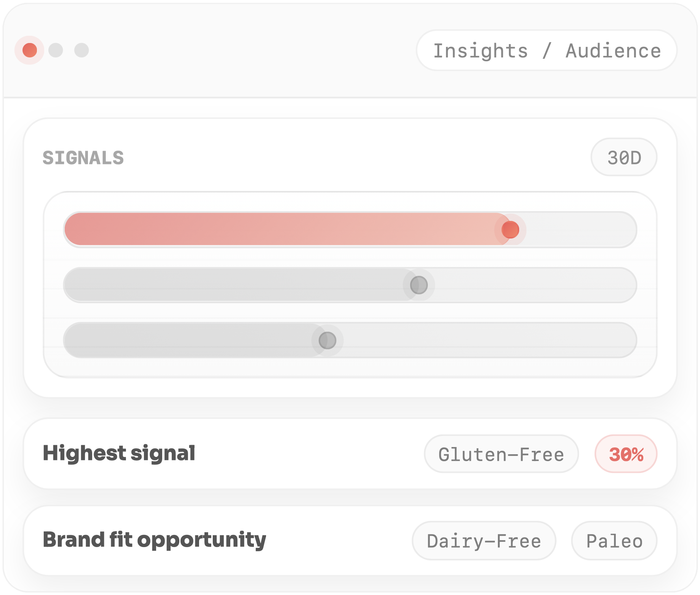The height and width of the screenshot is (595, 700).
Task: Click the empty track of the bottom slider
Action: pos(487,340)
